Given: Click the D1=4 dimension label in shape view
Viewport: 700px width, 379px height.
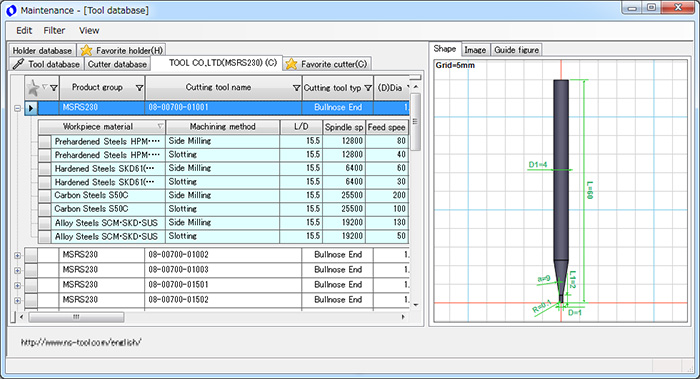Looking at the screenshot, I should [x=538, y=164].
